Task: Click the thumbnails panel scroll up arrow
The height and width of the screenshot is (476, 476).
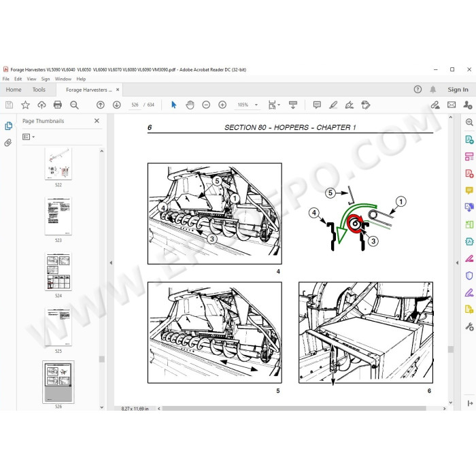Action: [x=102, y=151]
